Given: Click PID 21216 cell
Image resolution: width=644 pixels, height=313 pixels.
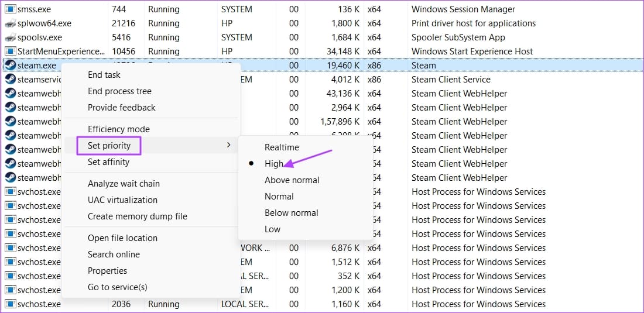Looking at the screenshot, I should [123, 23].
